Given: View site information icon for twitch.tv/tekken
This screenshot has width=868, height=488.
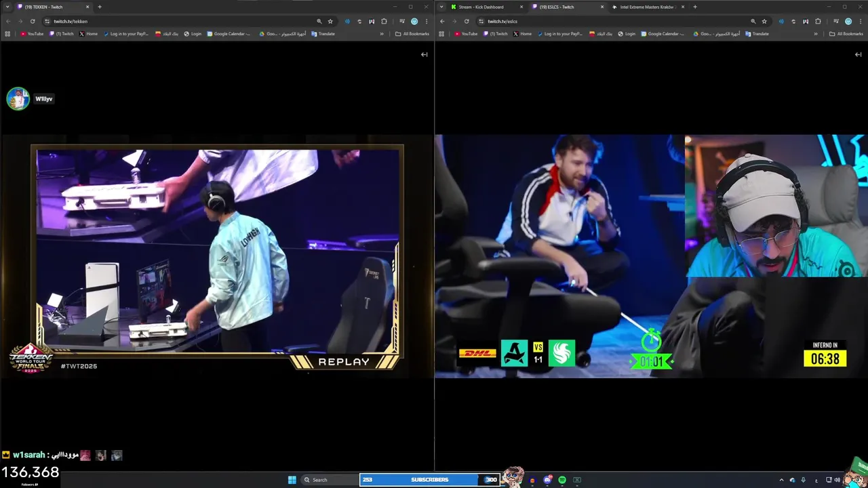Looking at the screenshot, I should [x=47, y=21].
